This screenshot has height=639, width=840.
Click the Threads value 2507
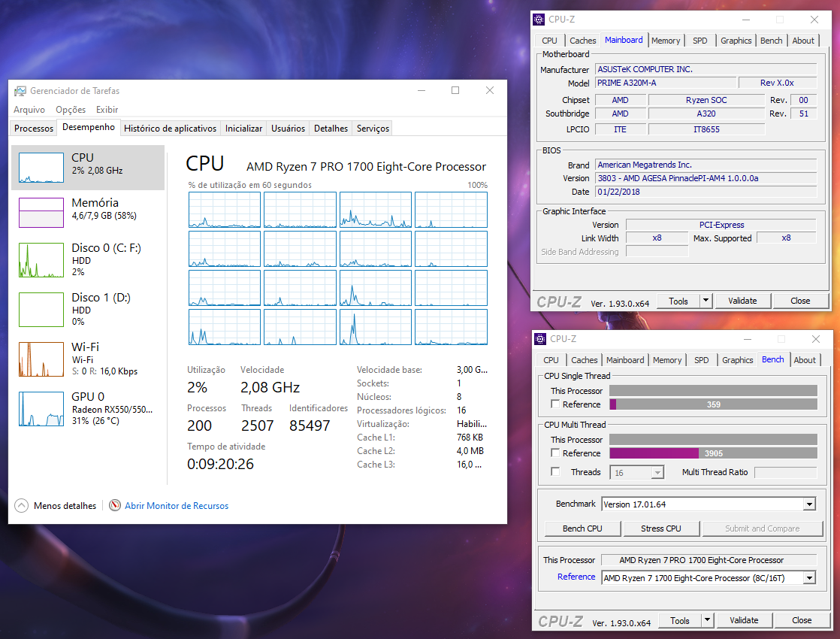point(257,425)
